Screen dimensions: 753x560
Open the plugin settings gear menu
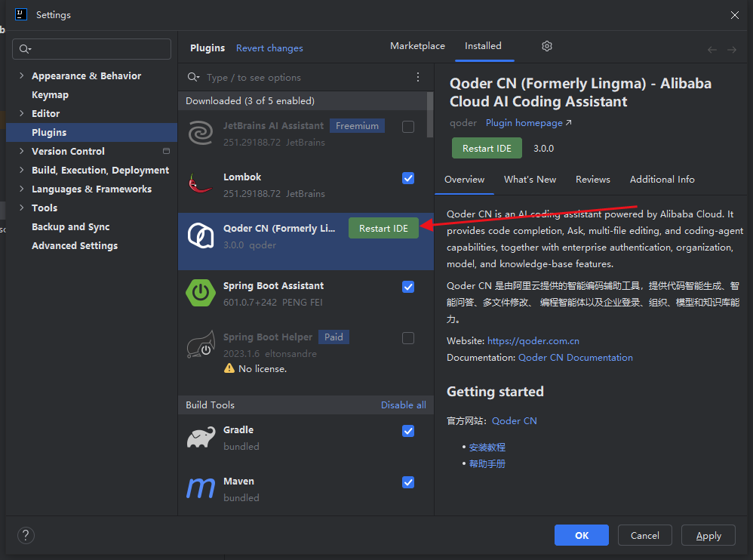point(546,46)
